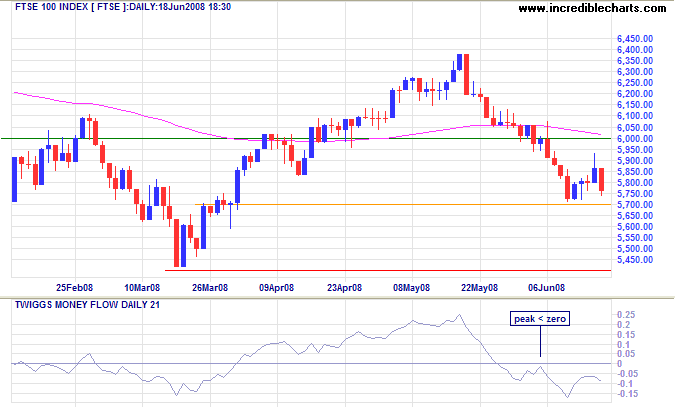The width and height of the screenshot is (675, 410).
Task: Click the 0.2 money flow axis value
Action: tap(624, 325)
